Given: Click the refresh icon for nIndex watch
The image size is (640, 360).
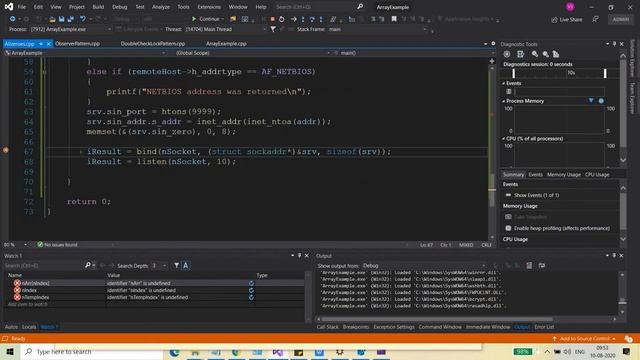Looking at the screenshot, I should point(251,290).
